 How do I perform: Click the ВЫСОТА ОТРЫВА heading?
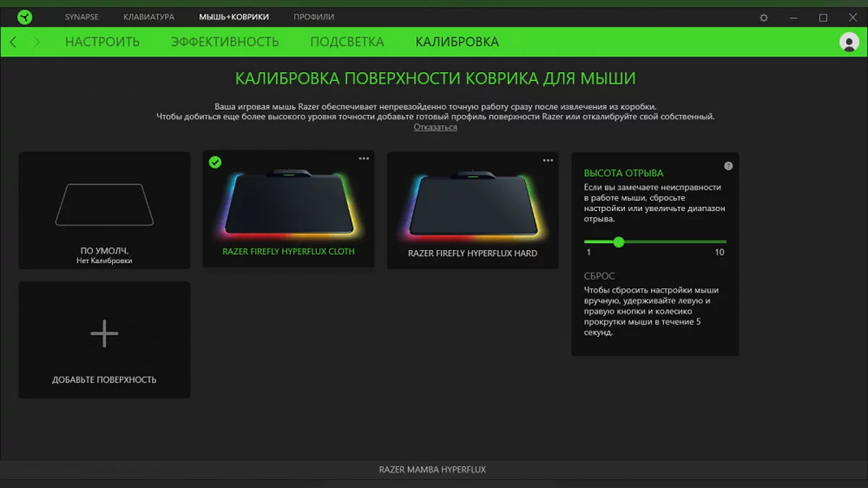(624, 173)
